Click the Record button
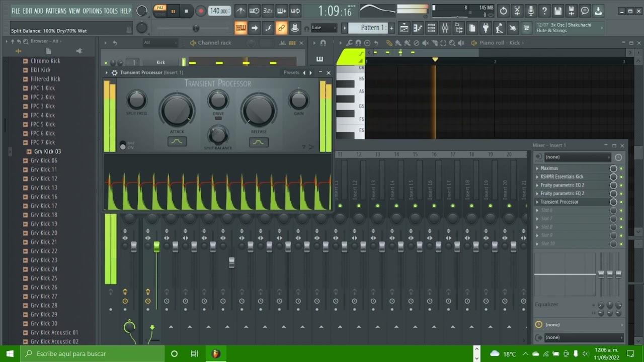This screenshot has width=644, height=362. [200, 11]
